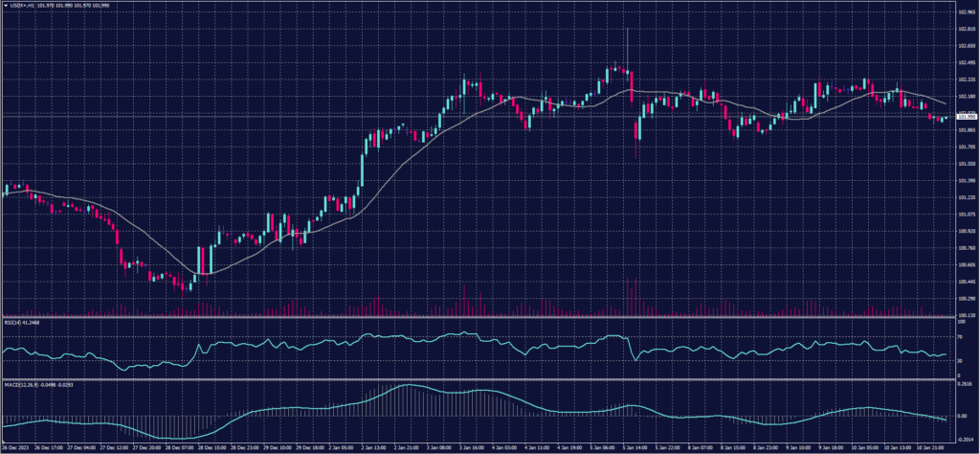The height and width of the screenshot is (454, 980).
Task: Click the -0.2014 value on the MACD scale
Action: click(965, 436)
